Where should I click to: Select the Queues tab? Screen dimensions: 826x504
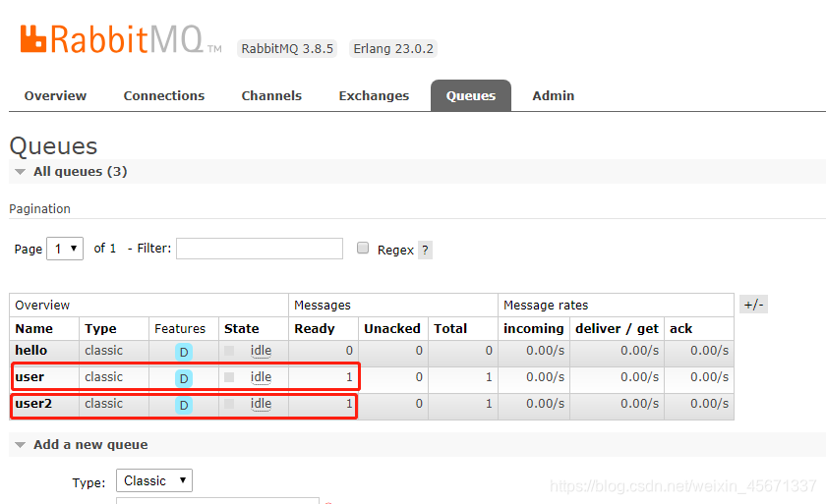point(471,95)
